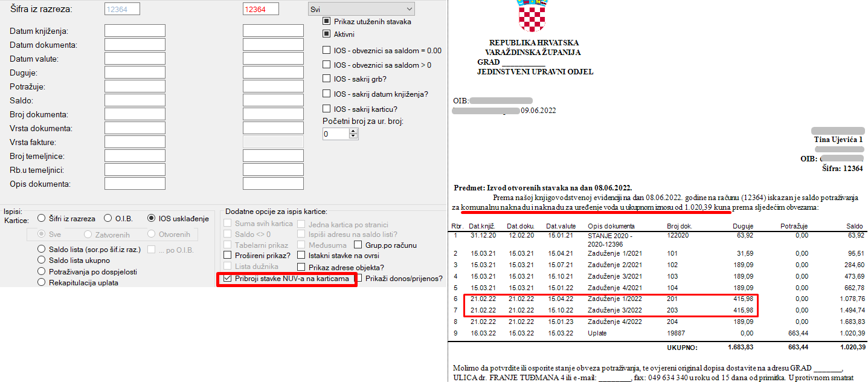Image resolution: width=868 pixels, height=382 pixels.
Task: Choose Potraživanja po dospjelosti radio button
Action: coord(42,271)
